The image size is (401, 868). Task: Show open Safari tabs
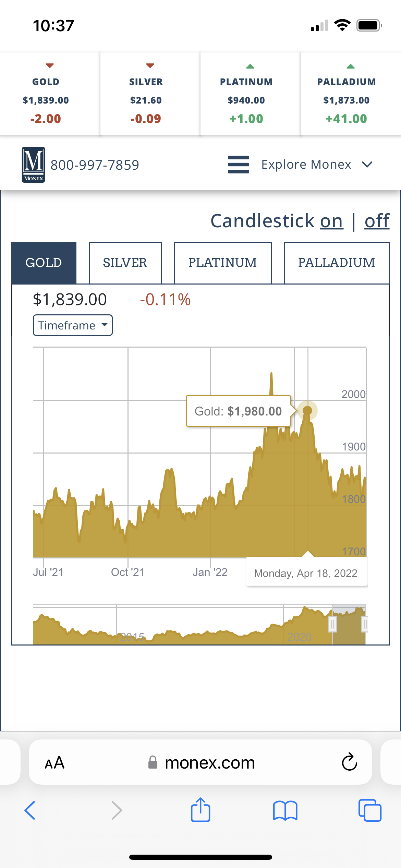click(369, 810)
